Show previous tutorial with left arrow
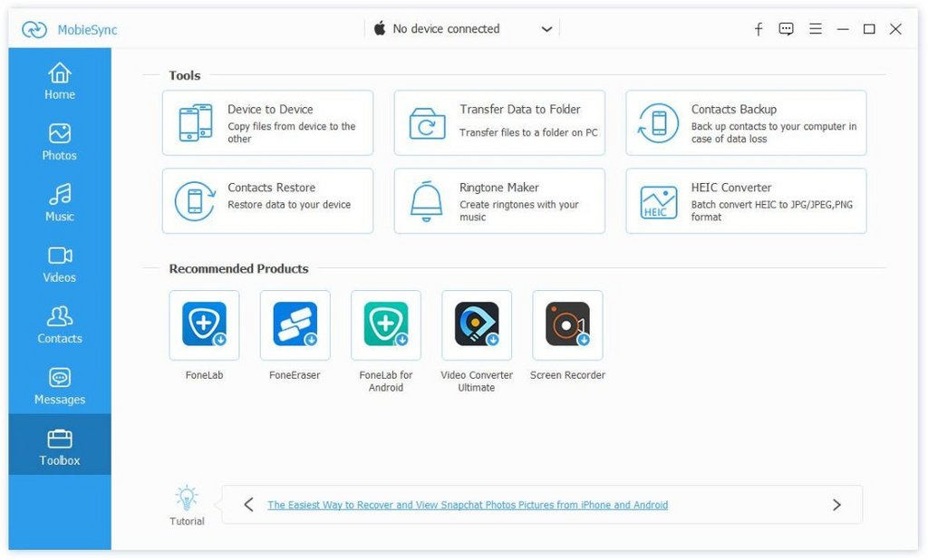The width and height of the screenshot is (928, 560). tap(248, 505)
